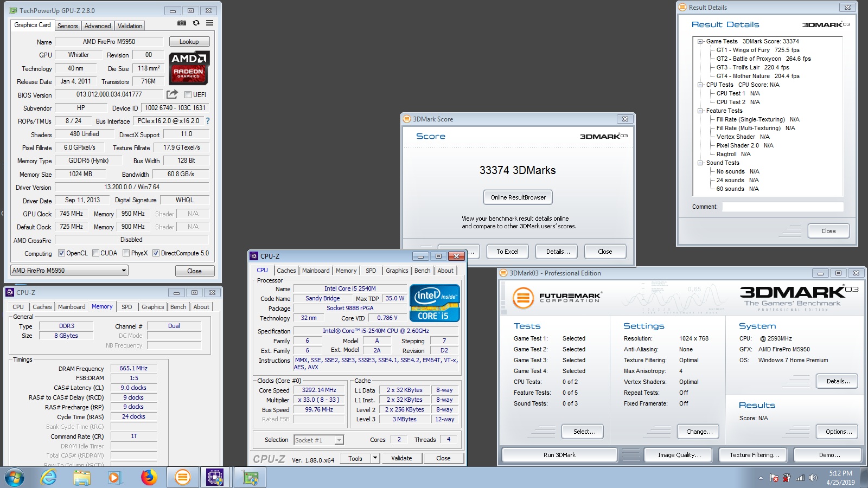Click network signal tray icon
This screenshot has width=868, height=488.
800,478
